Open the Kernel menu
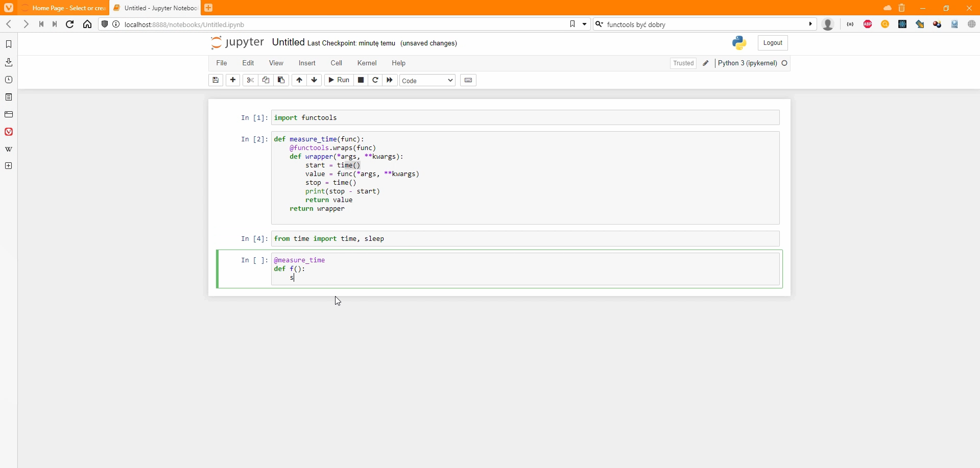Viewport: 980px width, 468px height. (367, 63)
